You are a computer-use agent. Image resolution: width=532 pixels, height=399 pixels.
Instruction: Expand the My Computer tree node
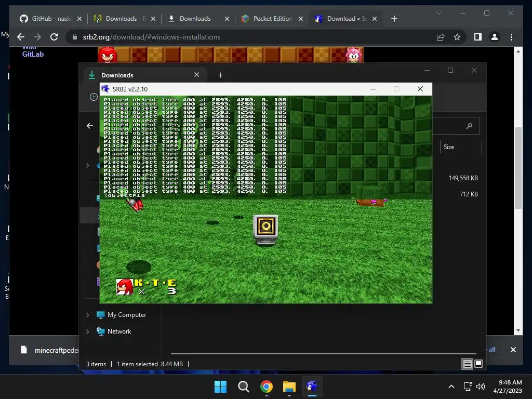pos(87,315)
